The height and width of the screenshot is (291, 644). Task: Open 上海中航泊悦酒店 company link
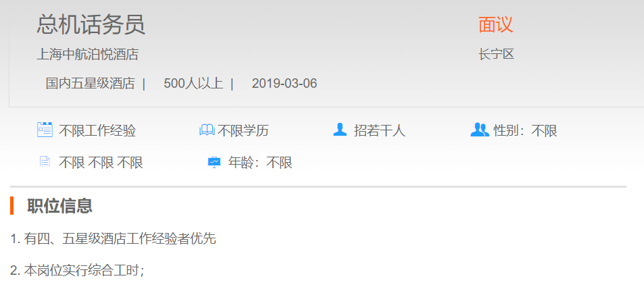point(87,54)
